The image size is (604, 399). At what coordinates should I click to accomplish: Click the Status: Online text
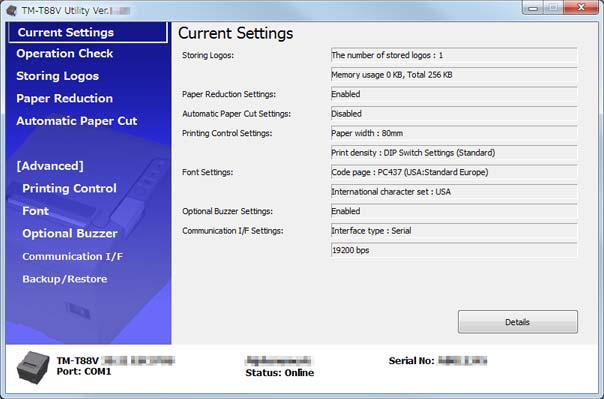tap(280, 373)
